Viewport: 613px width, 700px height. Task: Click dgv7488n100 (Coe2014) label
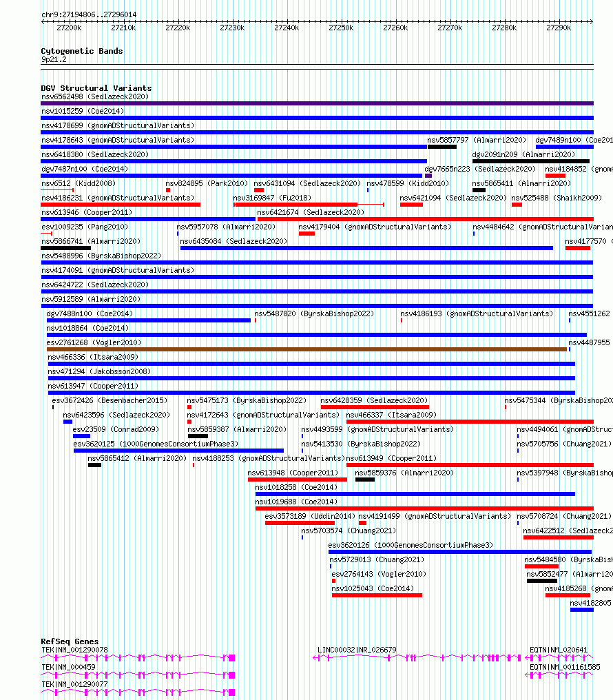(x=90, y=314)
